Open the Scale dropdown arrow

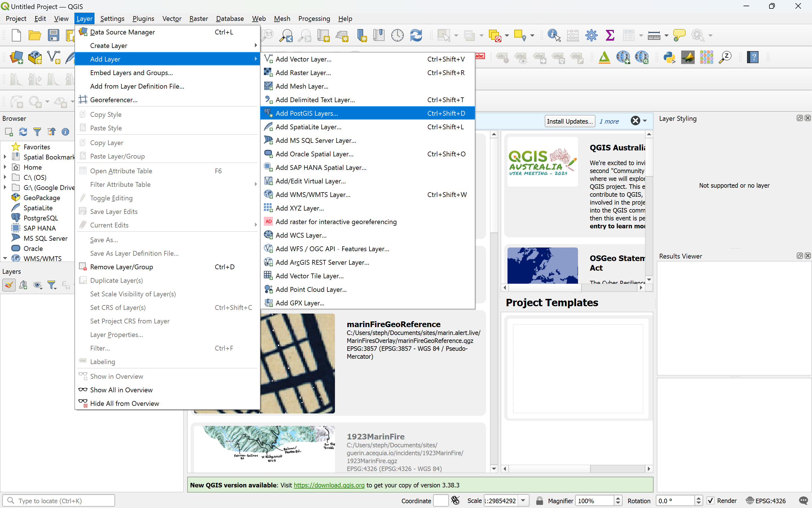pos(523,501)
